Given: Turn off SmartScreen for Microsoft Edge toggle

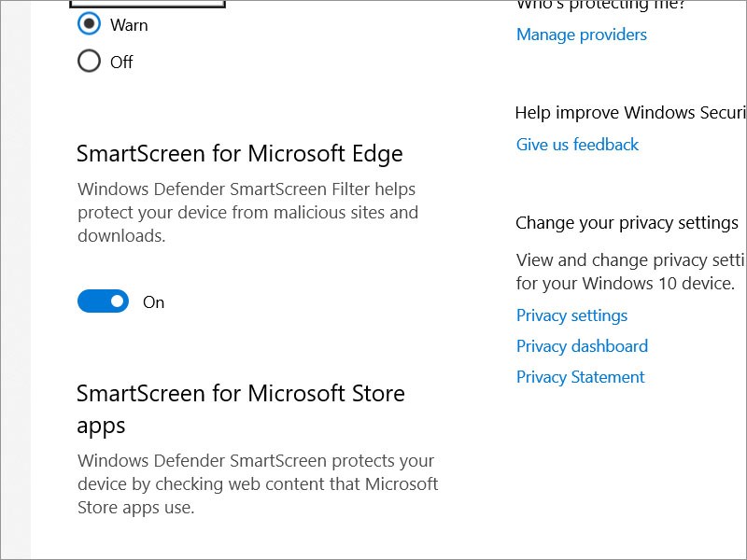Looking at the screenshot, I should pyautogui.click(x=103, y=301).
